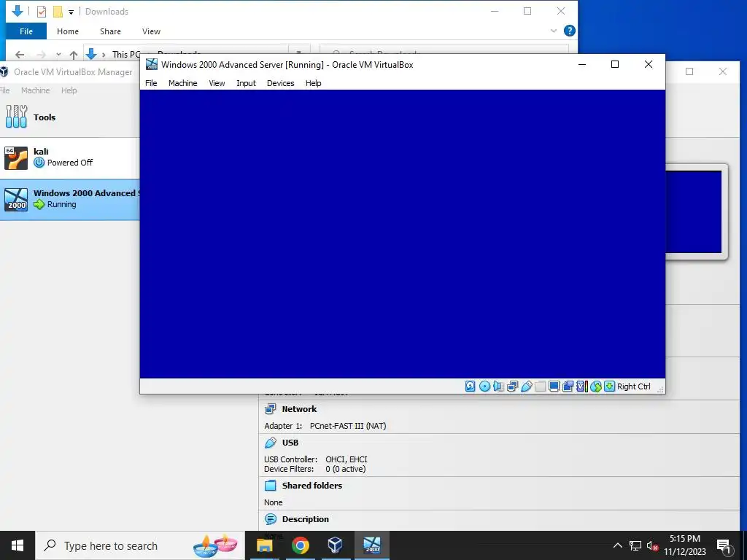Click the Description section icon
This screenshot has width=747, height=560.
(270, 519)
